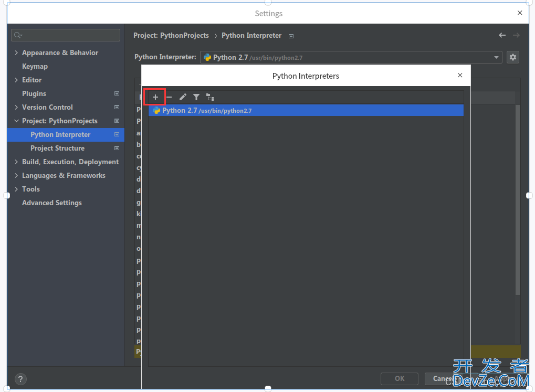Select Python 2.7 /usr/bin/python2.7 list row

click(306, 111)
